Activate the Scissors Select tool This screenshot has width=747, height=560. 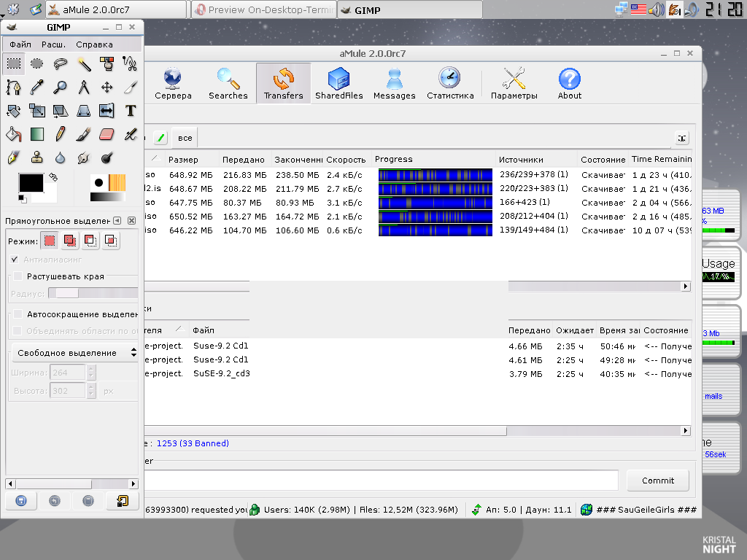coord(130,63)
